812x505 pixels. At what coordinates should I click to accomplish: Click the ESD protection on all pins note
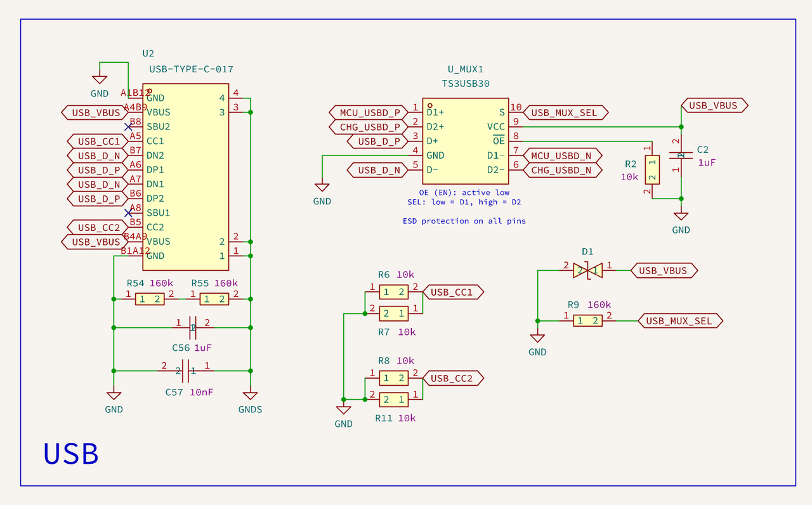464,221
